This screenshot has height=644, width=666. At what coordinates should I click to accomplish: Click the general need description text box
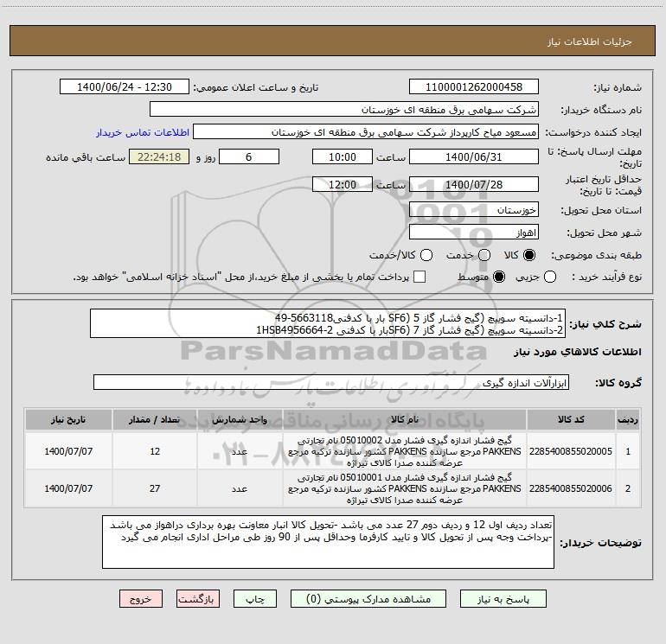[328, 323]
